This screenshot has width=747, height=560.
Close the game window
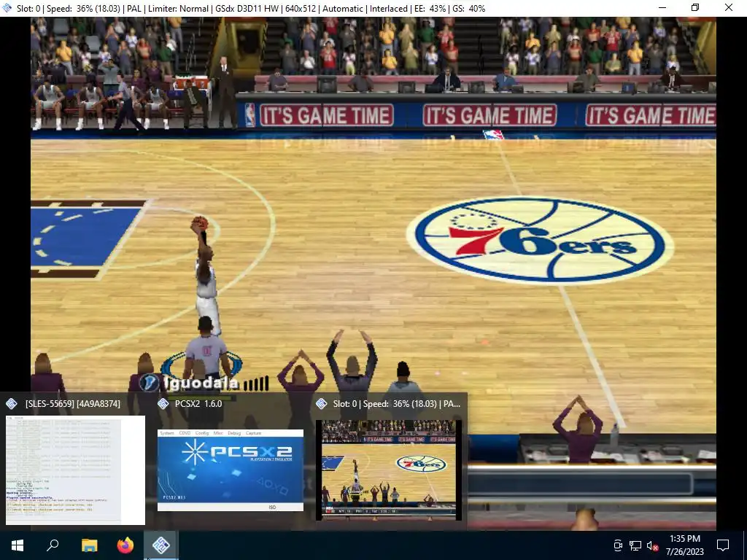tap(729, 7)
